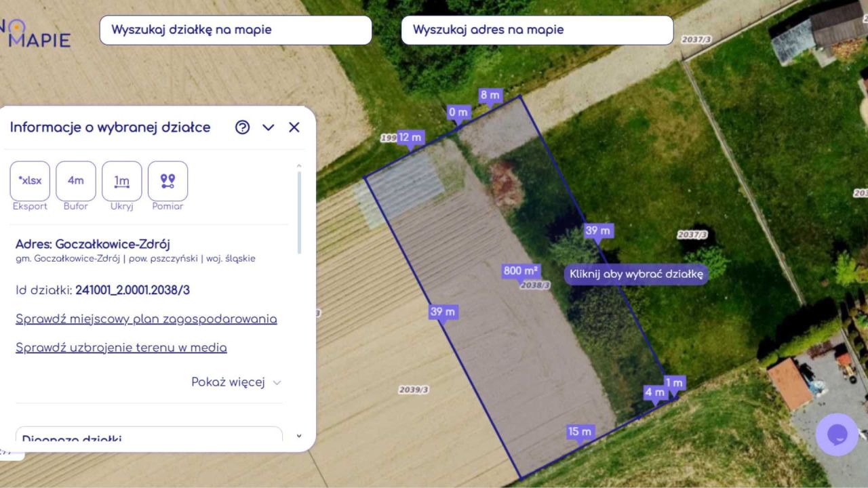Focus the Wyszukaj adres na mapie field
The width and height of the screenshot is (868, 488).
536,30
